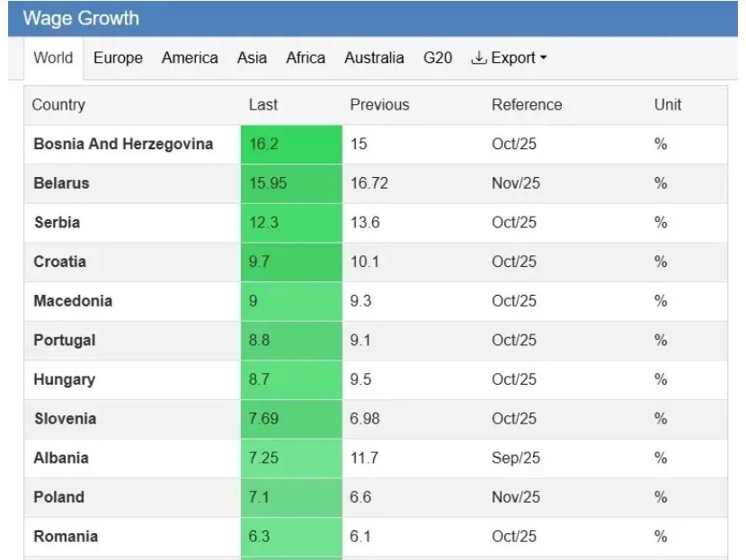This screenshot has height=560, width=746.
Task: Show the G20 tab
Action: [x=438, y=58]
